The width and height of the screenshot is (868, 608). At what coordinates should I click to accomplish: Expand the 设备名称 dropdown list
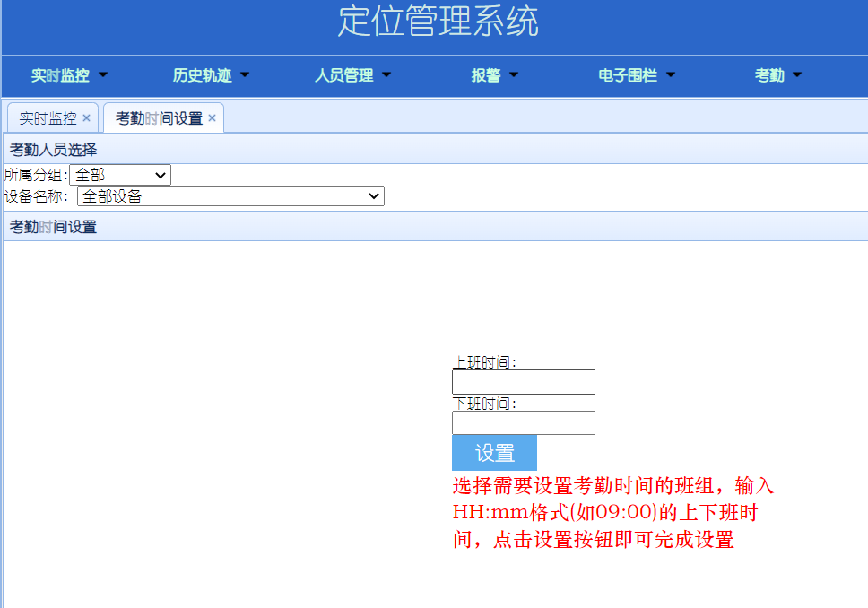[x=230, y=195]
